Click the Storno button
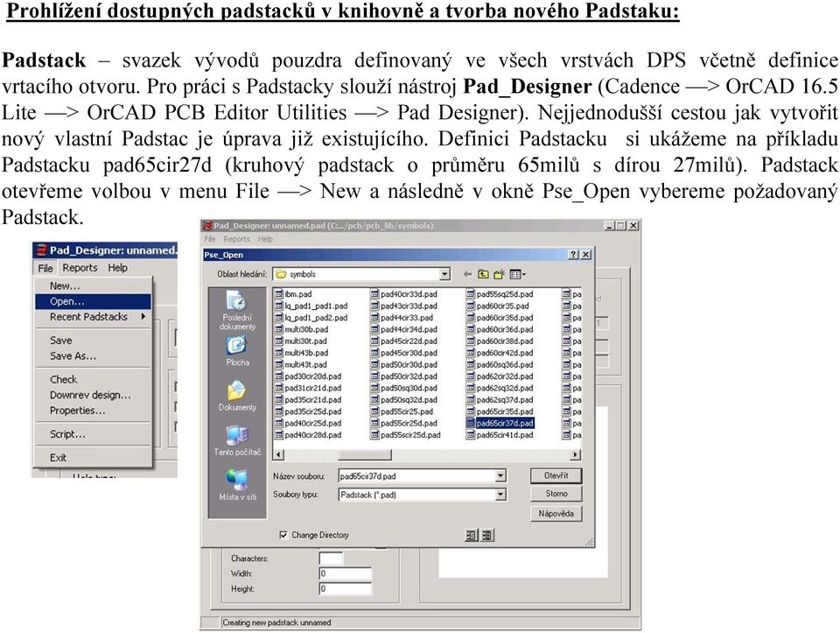Screen dimensions: 840x633 556,494
